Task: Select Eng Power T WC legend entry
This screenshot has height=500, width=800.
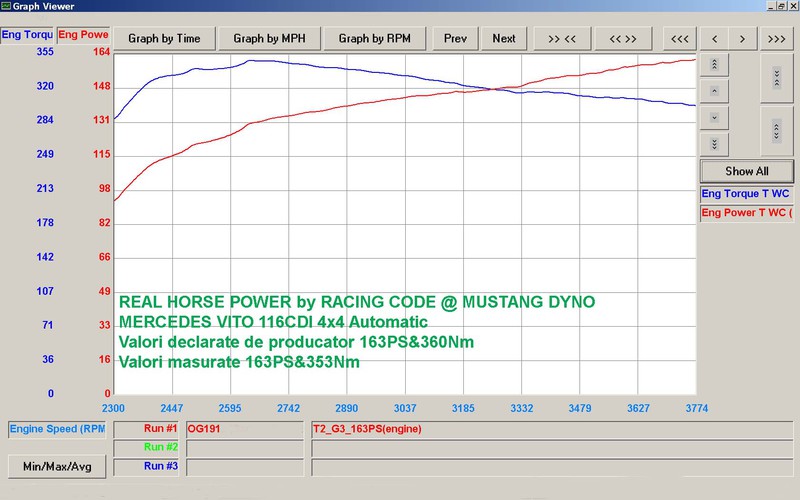Action: (746, 213)
